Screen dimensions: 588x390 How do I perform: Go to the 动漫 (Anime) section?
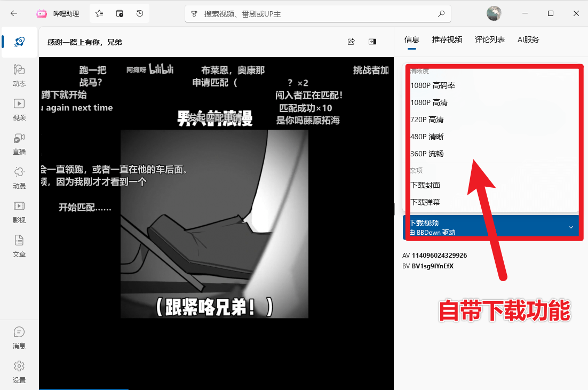click(19, 178)
